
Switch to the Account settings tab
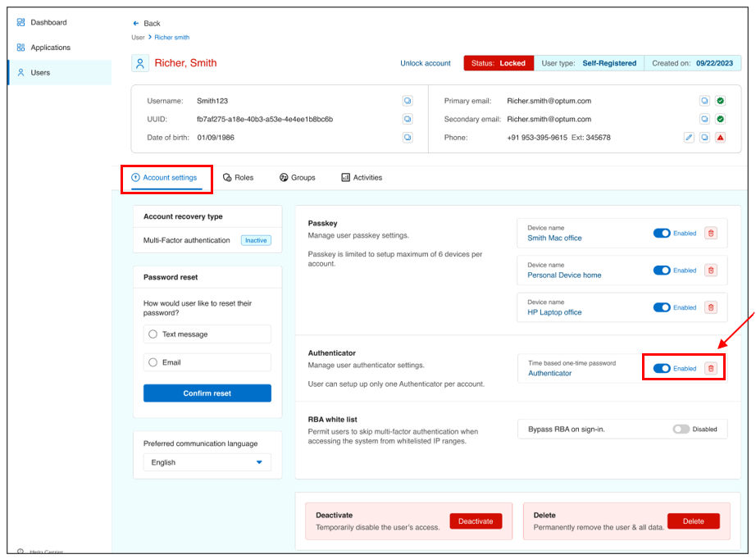(165, 178)
